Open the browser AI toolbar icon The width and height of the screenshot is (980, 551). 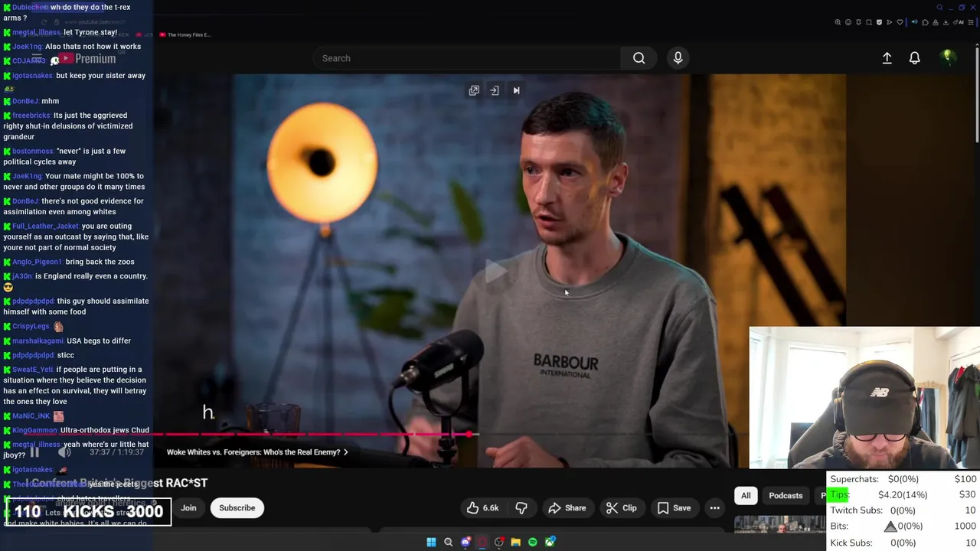click(x=959, y=22)
